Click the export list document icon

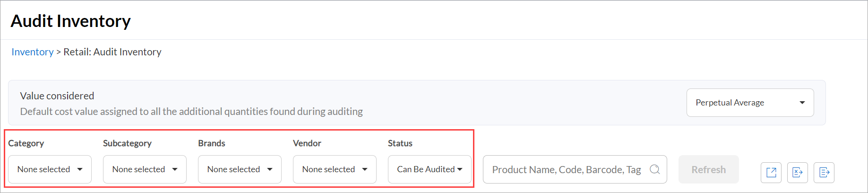pyautogui.click(x=824, y=172)
